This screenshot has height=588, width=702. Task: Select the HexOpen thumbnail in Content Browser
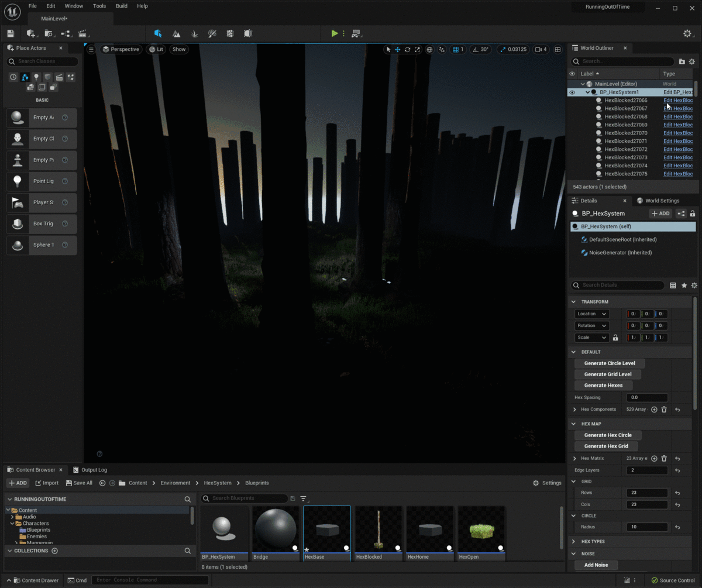point(480,529)
